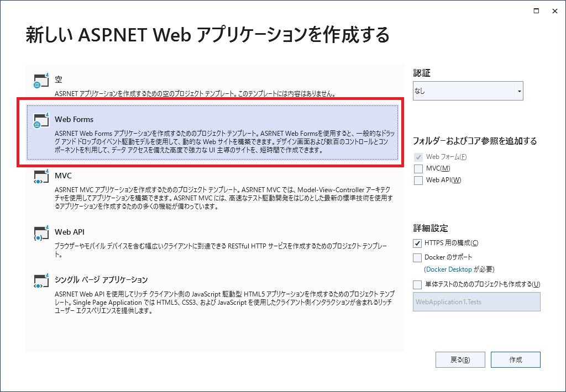Click the Web Forms template icon
The image size is (566, 392).
41,120
